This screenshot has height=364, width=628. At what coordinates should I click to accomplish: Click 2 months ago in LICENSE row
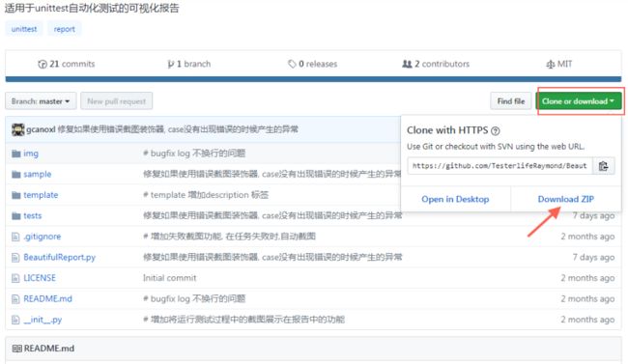pos(587,278)
